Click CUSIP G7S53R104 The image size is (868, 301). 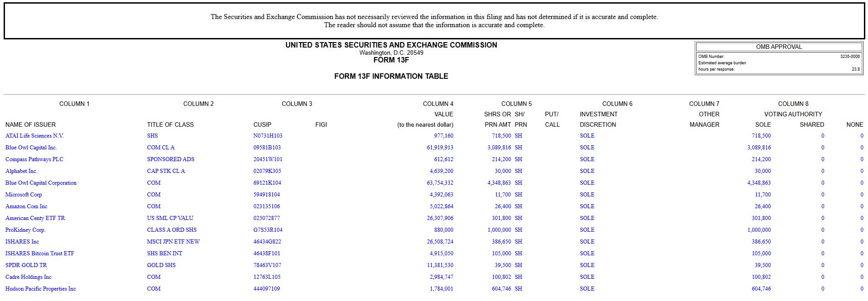[x=268, y=230]
